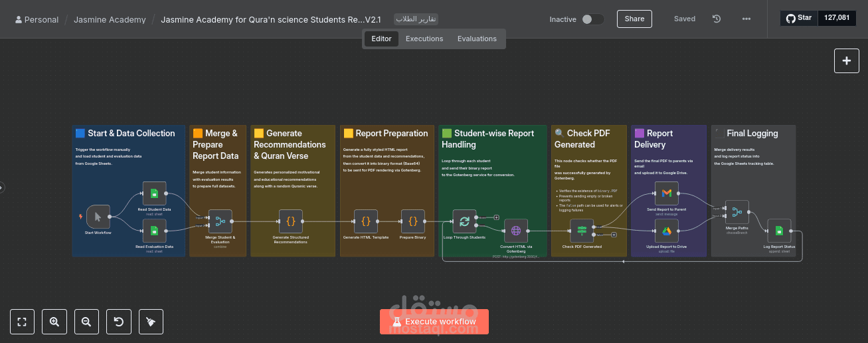The width and height of the screenshot is (868, 343).
Task: Tidy up the workflow nodes
Action: [151, 322]
